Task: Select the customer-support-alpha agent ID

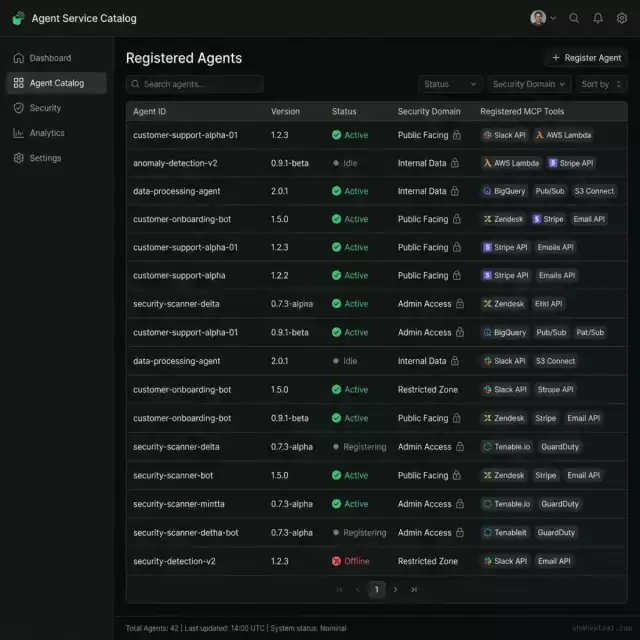Action: click(179, 276)
